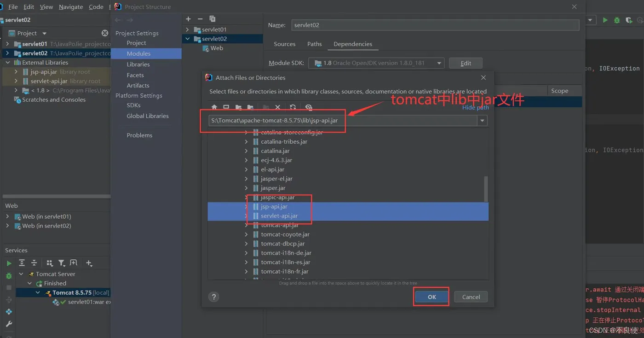Click Cancel in Attach Files dialog
644x338 pixels.
tap(471, 297)
